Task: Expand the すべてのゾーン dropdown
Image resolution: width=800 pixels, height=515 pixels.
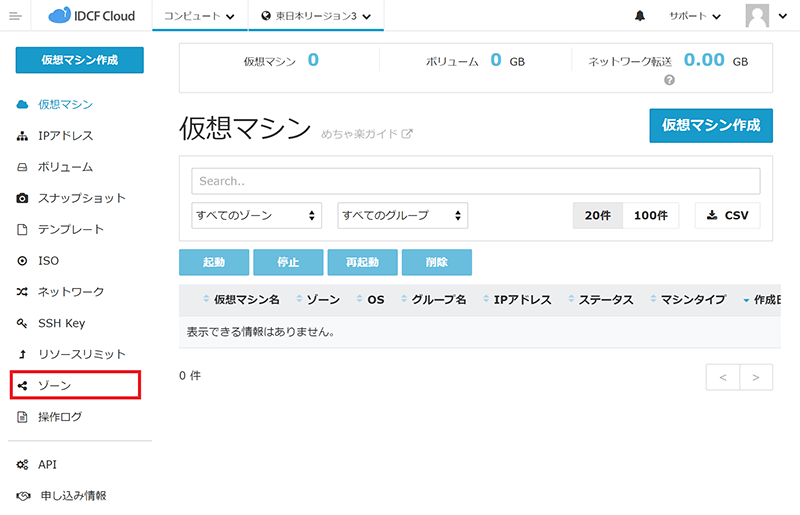Action: click(257, 215)
